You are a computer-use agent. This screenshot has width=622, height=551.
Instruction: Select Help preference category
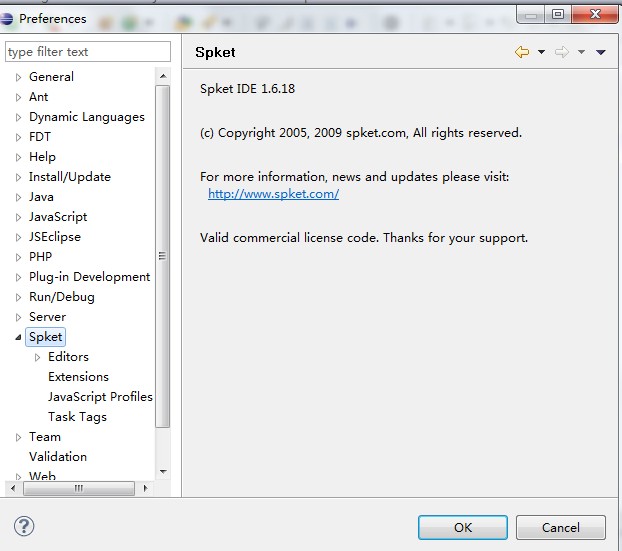(42, 157)
